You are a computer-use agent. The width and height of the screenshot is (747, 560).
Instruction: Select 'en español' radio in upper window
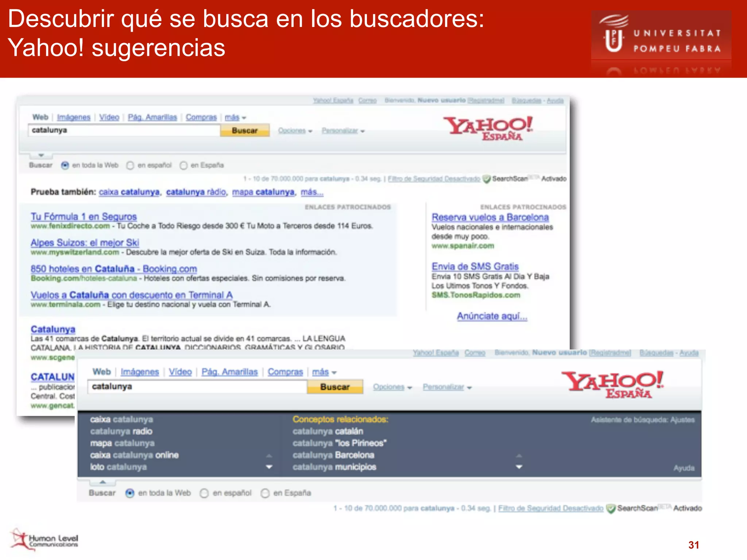coord(130,166)
